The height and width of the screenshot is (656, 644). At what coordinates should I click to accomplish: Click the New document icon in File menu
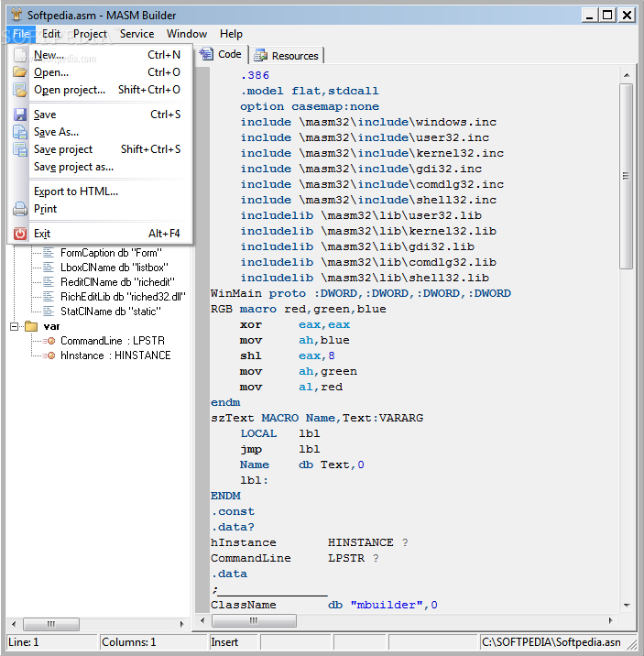[19, 55]
